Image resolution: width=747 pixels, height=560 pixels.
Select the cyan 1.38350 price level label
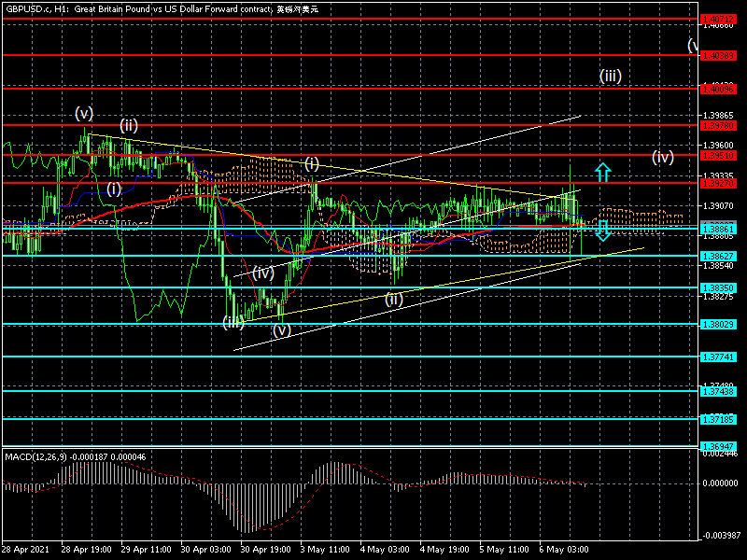click(718, 288)
